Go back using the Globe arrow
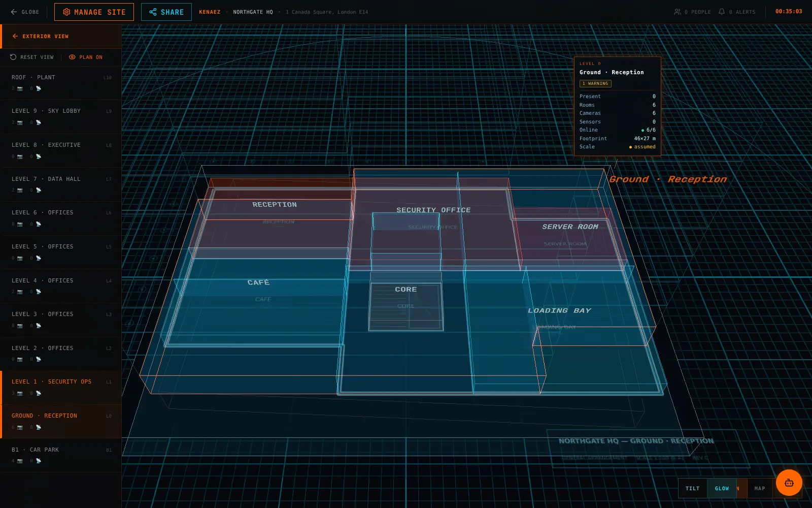The image size is (812, 508). tap(14, 12)
